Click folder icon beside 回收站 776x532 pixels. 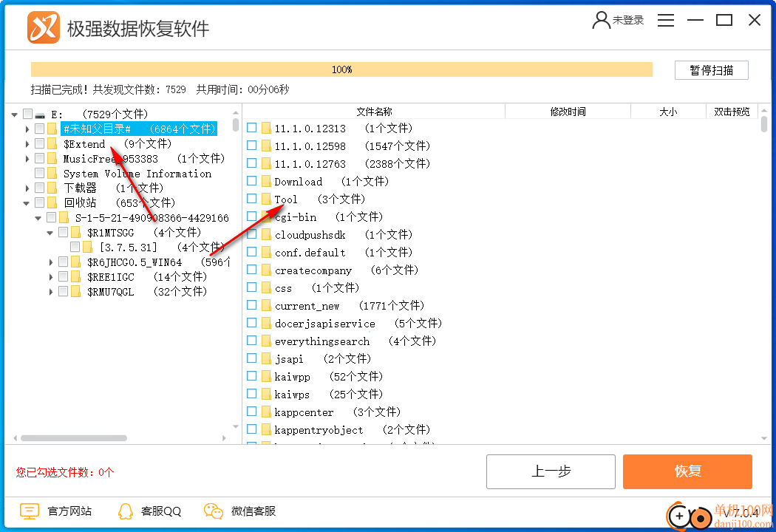[x=52, y=202]
